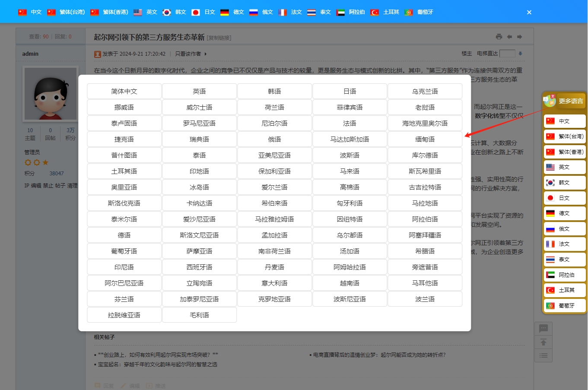Open the 更多语言 button in side panel
The width and height of the screenshot is (588, 390).
571,101
